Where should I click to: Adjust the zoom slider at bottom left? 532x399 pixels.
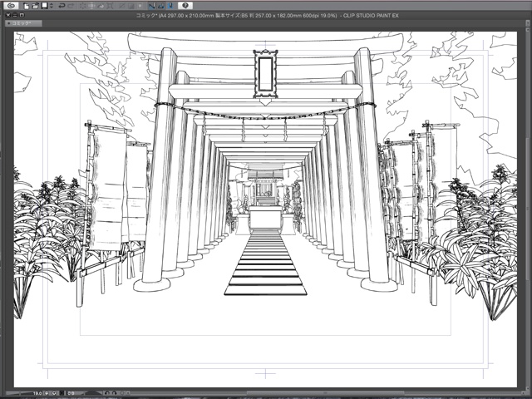click(19, 393)
